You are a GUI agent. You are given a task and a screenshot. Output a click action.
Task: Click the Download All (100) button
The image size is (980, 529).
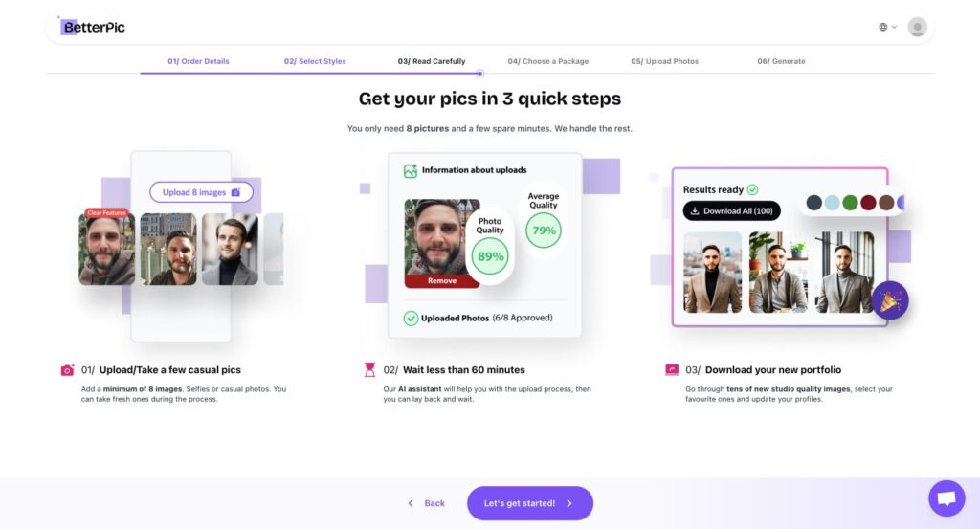tap(731, 211)
